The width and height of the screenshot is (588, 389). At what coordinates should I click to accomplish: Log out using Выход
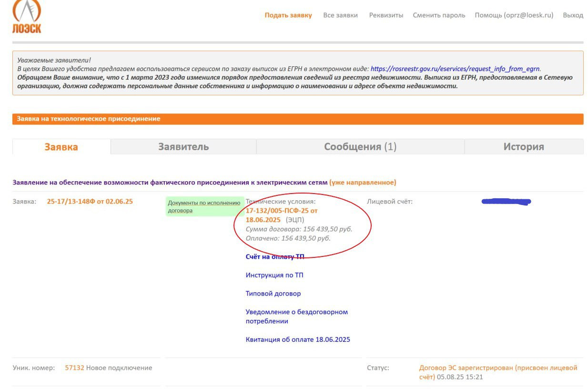click(x=573, y=15)
